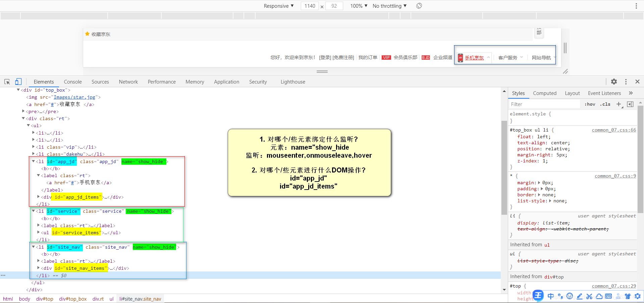Open common_07.css:29 stylesheet link
The width and height of the screenshot is (644, 303).
coord(614,286)
